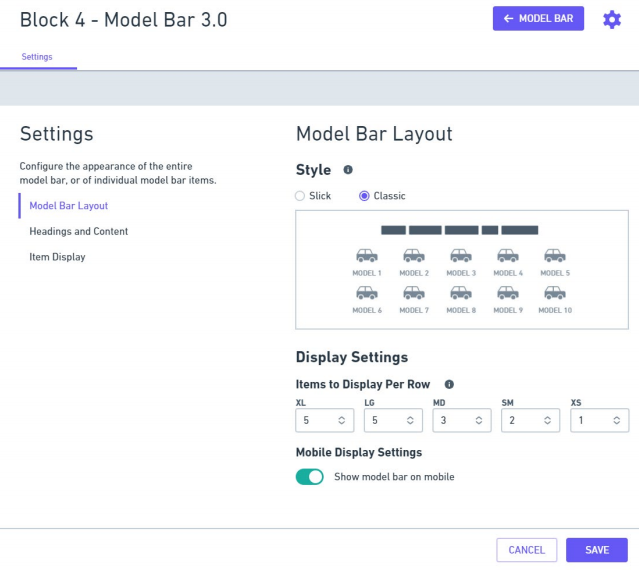Click the Model 1 car icon

[x=366, y=256]
